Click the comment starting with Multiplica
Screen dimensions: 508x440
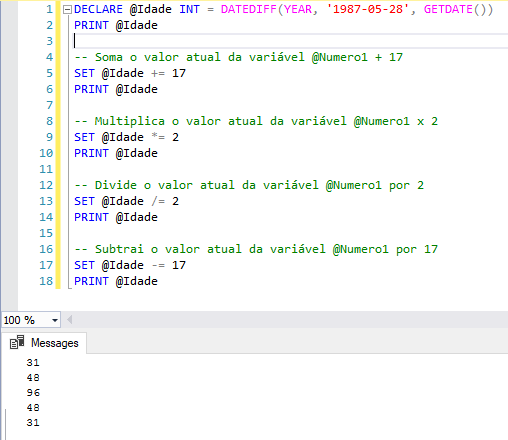(256, 121)
